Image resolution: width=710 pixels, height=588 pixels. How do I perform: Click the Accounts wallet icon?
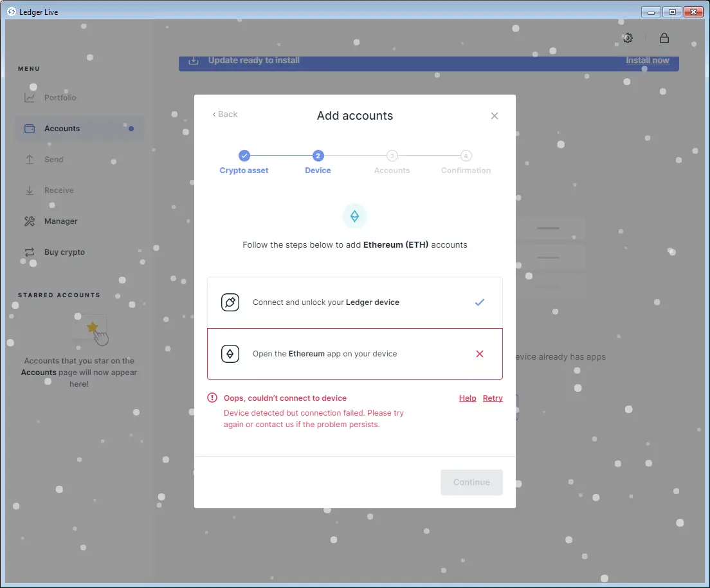tap(30, 129)
